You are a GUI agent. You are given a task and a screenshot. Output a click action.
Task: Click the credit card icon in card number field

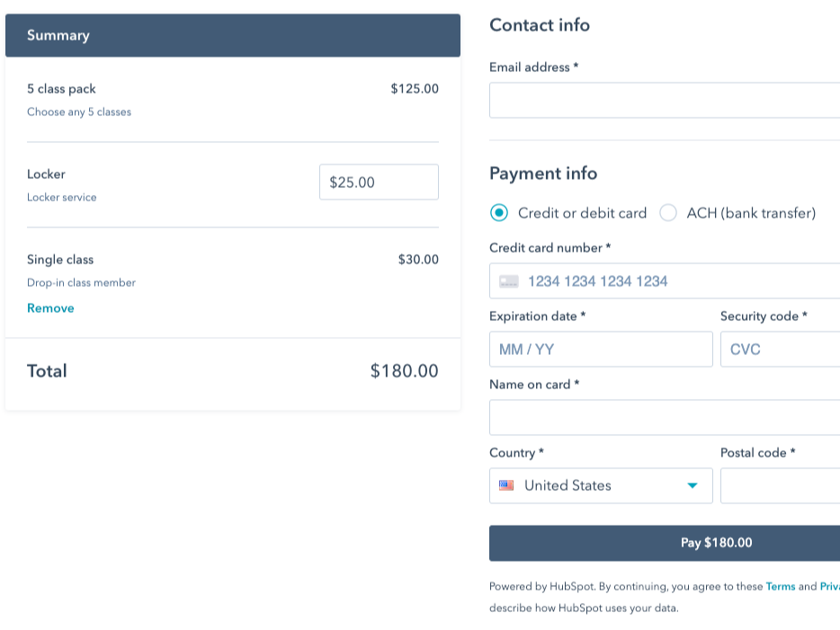point(509,280)
